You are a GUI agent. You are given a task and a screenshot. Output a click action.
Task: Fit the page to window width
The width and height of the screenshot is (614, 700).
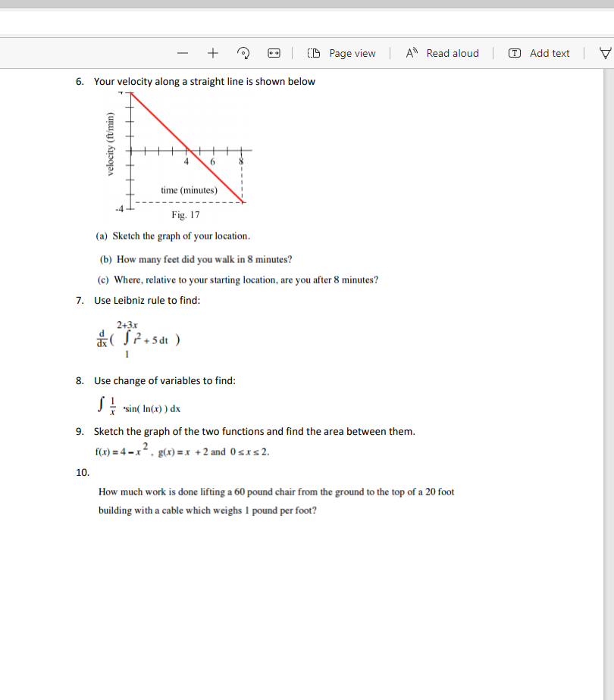pyautogui.click(x=273, y=53)
